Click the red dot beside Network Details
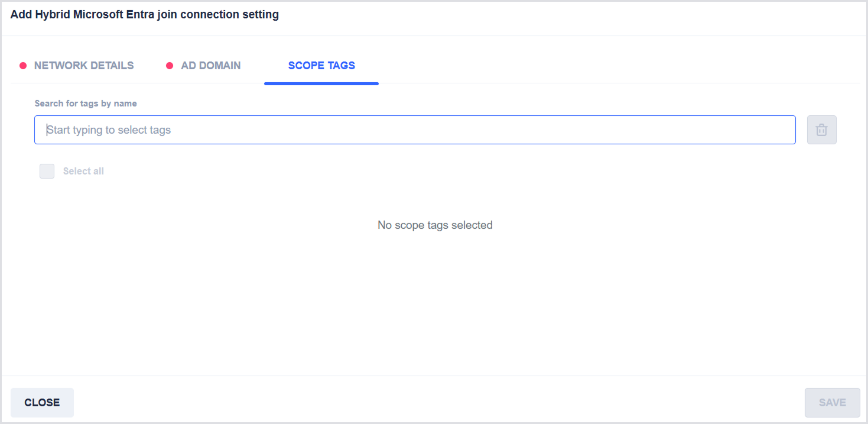The image size is (868, 424). pos(23,66)
